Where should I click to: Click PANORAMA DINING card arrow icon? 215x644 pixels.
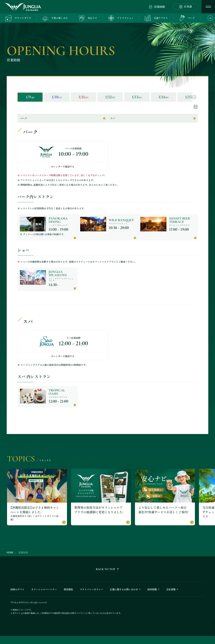(75, 238)
